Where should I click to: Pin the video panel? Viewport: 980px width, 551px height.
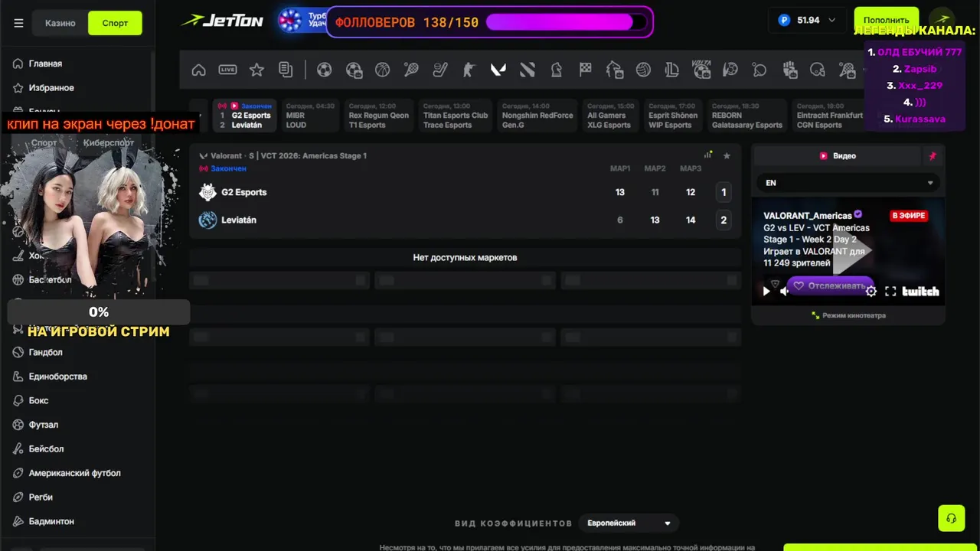click(933, 156)
